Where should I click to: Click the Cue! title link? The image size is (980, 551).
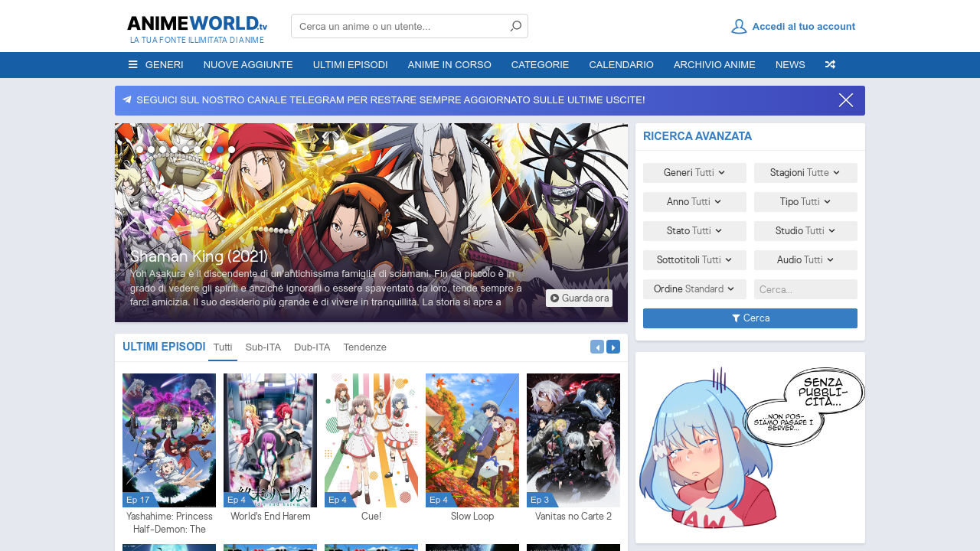371,517
